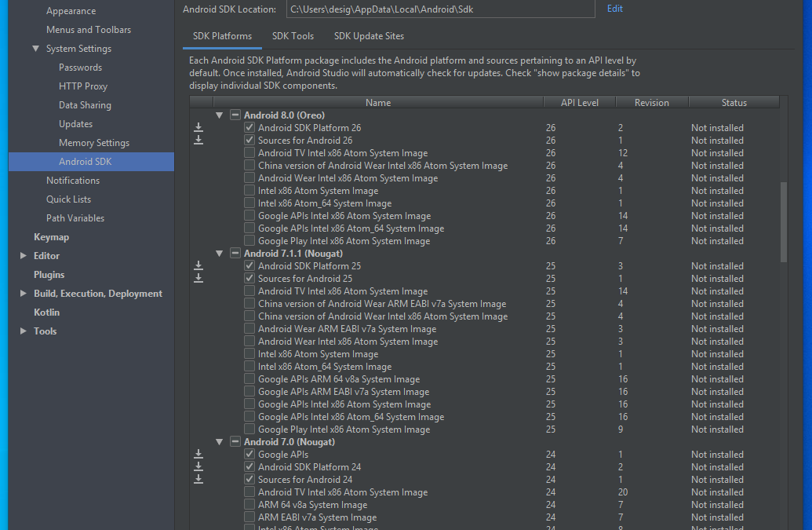
Task: Click download icon beside Android SDK Platform 25
Action: tap(198, 265)
